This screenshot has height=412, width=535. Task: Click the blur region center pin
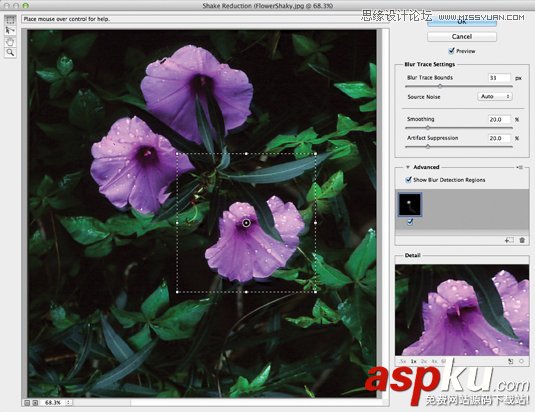point(246,223)
